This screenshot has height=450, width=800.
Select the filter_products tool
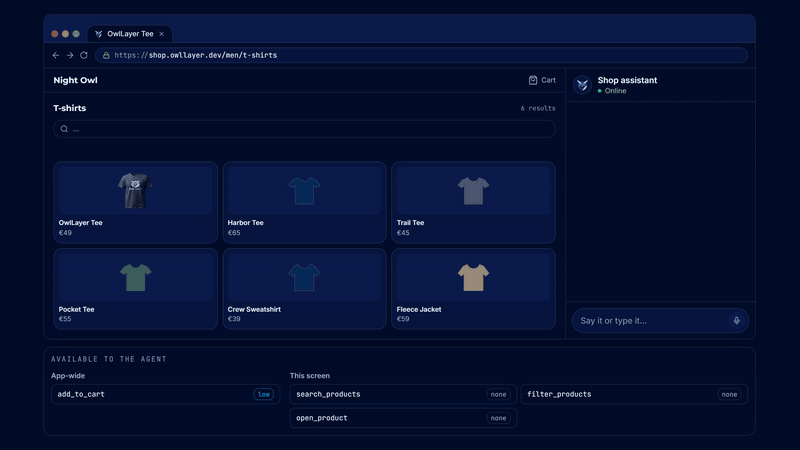click(x=634, y=394)
